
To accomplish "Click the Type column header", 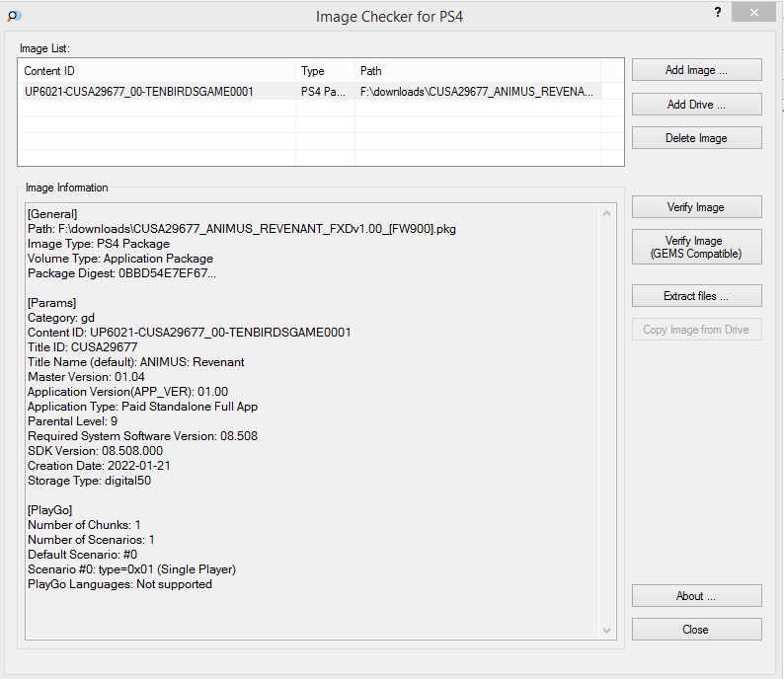I will (x=325, y=71).
